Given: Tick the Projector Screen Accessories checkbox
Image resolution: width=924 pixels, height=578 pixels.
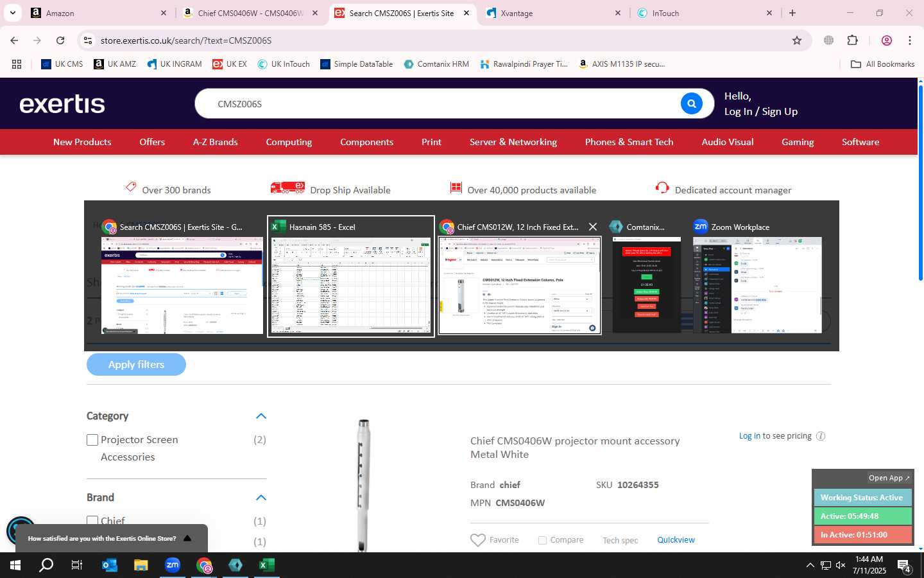Looking at the screenshot, I should point(92,440).
